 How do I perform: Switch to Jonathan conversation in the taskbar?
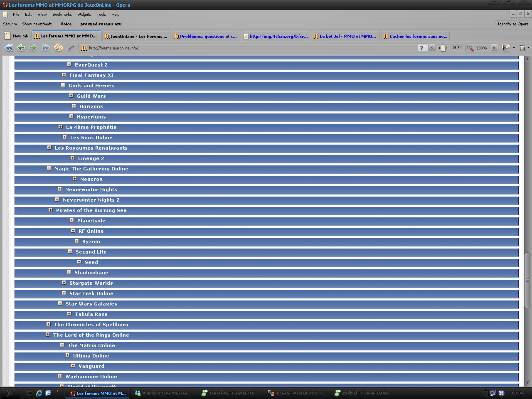point(230,393)
